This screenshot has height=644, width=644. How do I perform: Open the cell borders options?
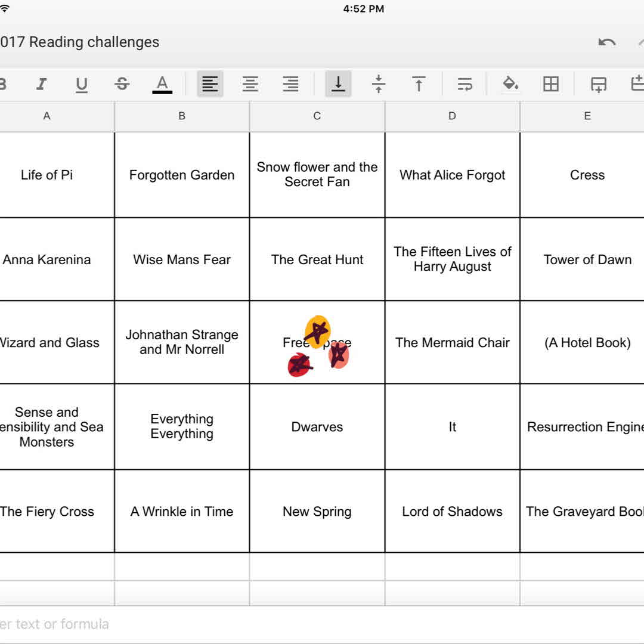coord(551,84)
